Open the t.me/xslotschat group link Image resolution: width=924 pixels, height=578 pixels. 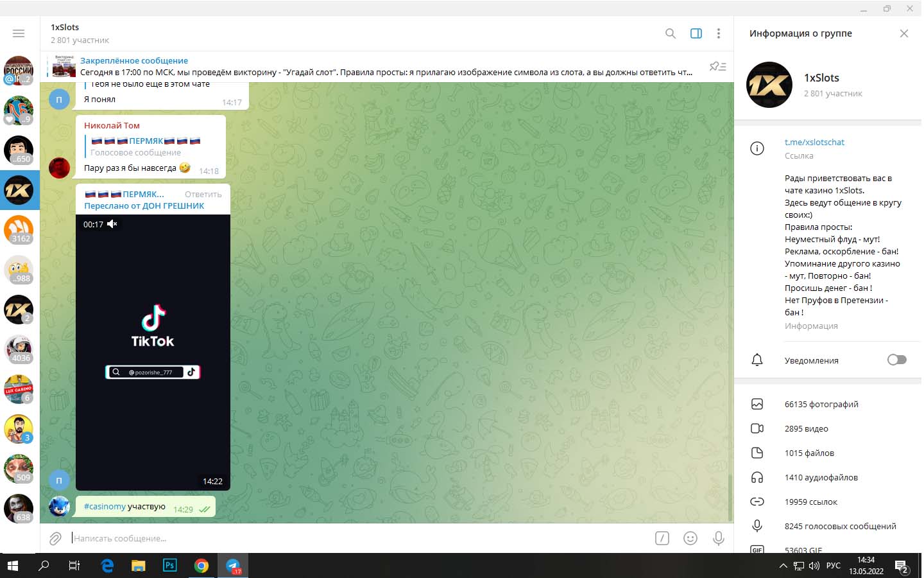[x=814, y=143]
